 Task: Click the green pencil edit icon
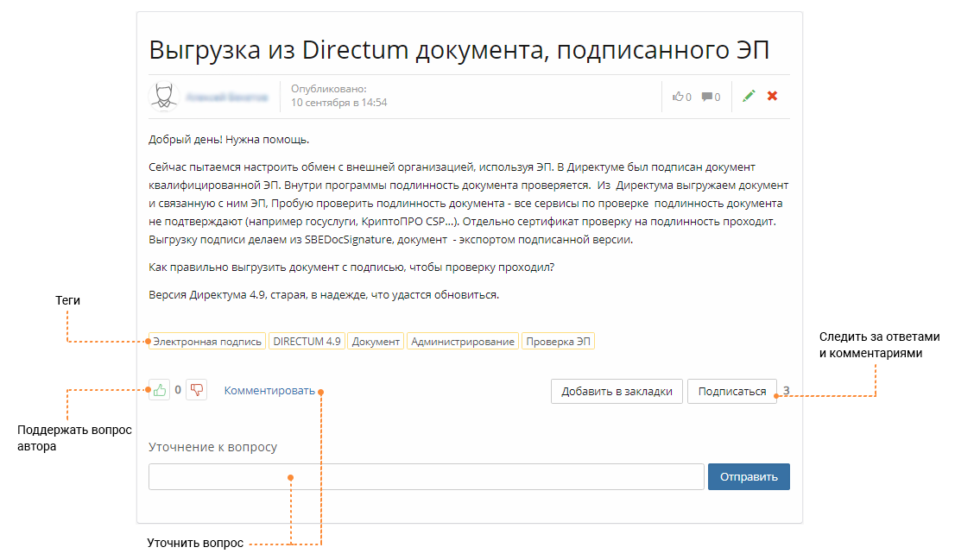749,96
